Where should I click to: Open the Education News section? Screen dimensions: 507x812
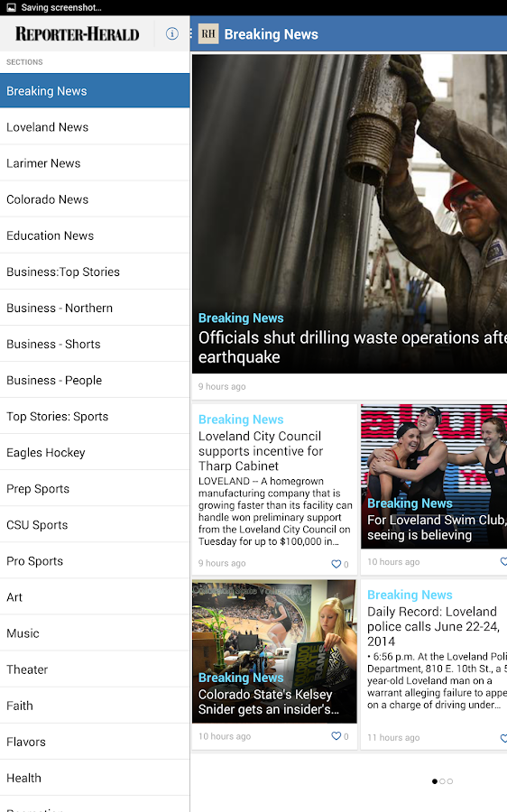pos(95,235)
